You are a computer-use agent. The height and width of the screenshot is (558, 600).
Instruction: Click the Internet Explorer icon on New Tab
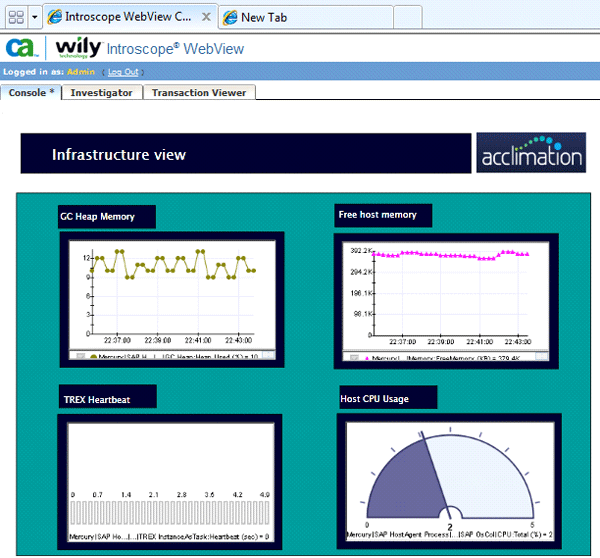click(x=230, y=18)
